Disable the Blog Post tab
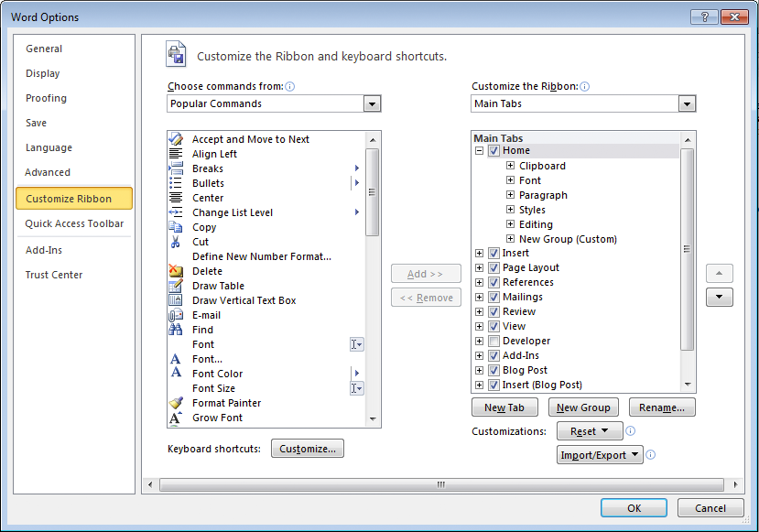This screenshot has height=532, width=759. tap(493, 370)
